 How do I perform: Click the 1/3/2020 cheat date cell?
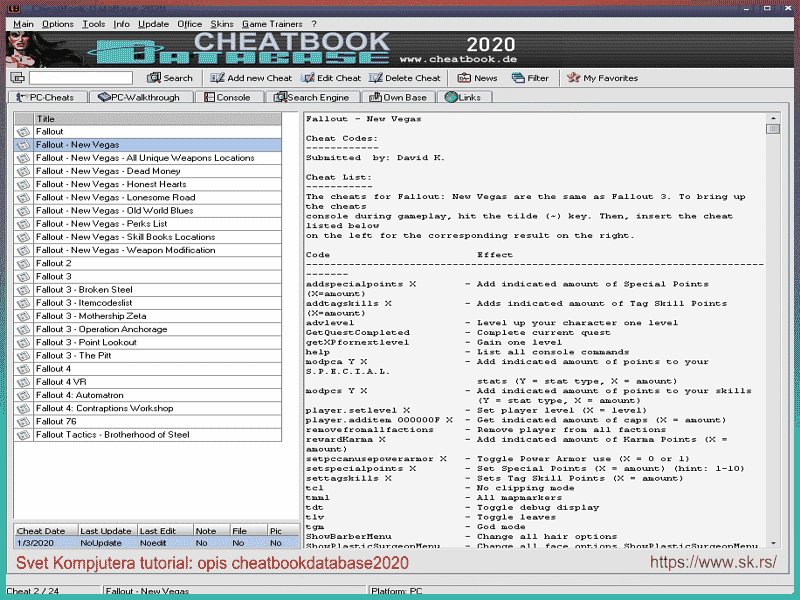tap(46, 543)
